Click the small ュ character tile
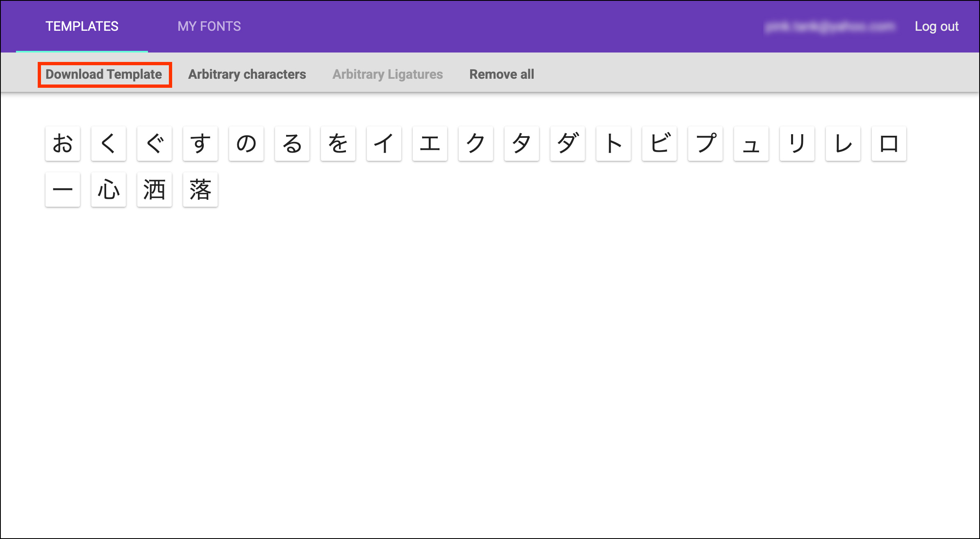The height and width of the screenshot is (539, 980). (751, 144)
